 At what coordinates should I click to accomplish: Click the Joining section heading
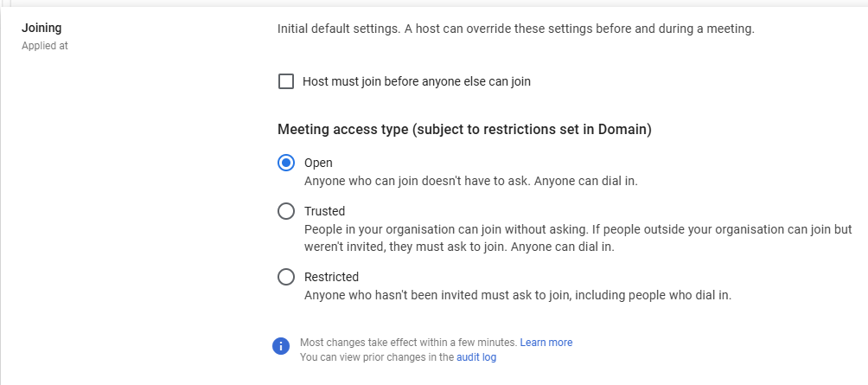(x=41, y=28)
